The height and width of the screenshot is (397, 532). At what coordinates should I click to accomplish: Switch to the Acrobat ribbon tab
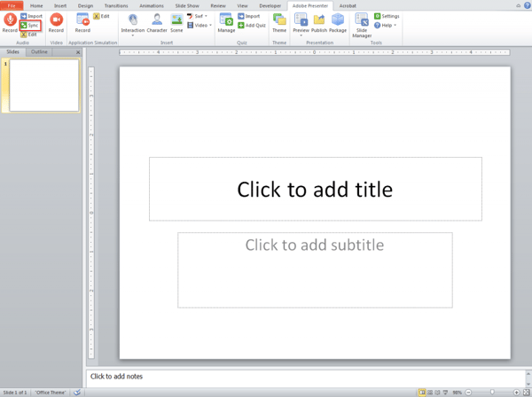(x=348, y=6)
